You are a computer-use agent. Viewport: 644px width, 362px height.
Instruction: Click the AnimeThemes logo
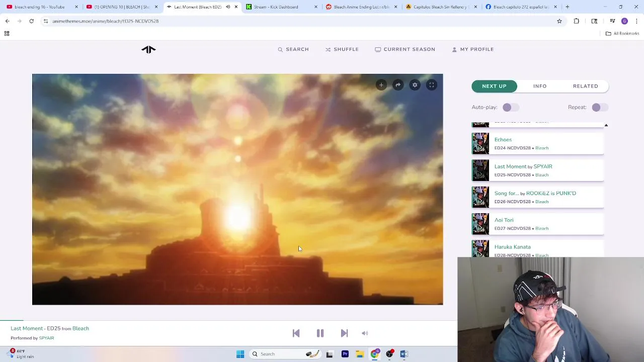click(148, 49)
